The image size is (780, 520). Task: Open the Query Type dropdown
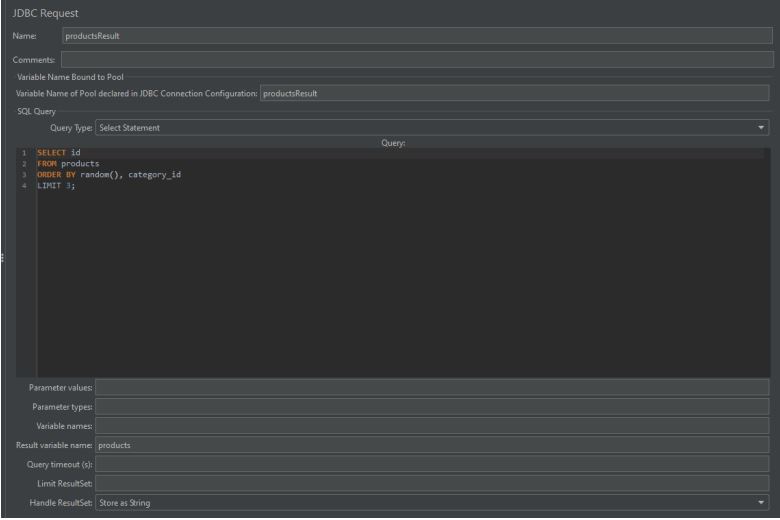coord(430,127)
